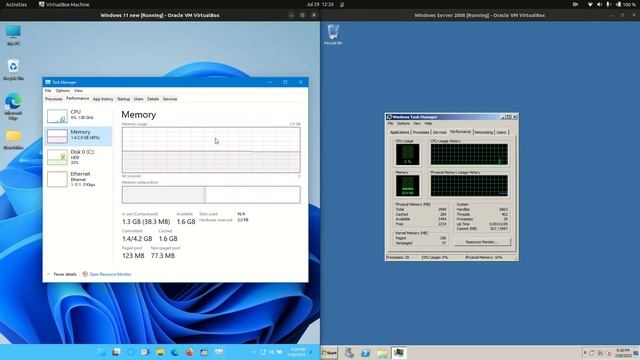The height and width of the screenshot is (360, 640).
Task: Open Recycle Bin on Windows 11 desktop
Action: pyautogui.click(x=13, y=69)
